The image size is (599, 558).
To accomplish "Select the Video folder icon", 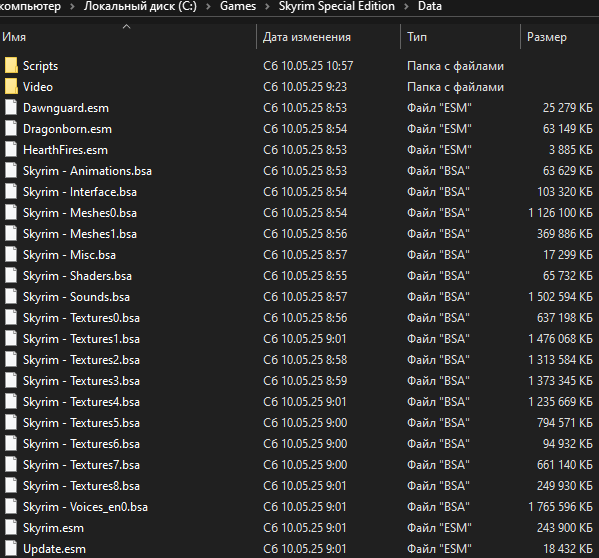I will [x=11, y=87].
